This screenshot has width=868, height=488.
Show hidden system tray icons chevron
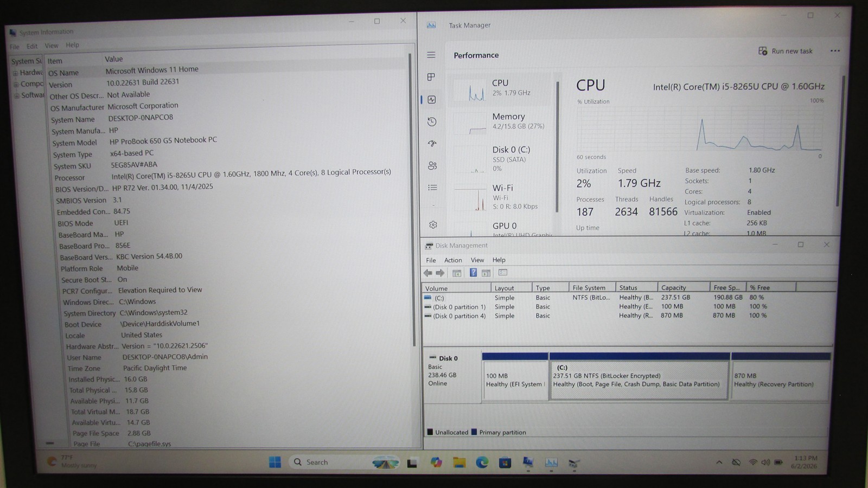point(719,463)
